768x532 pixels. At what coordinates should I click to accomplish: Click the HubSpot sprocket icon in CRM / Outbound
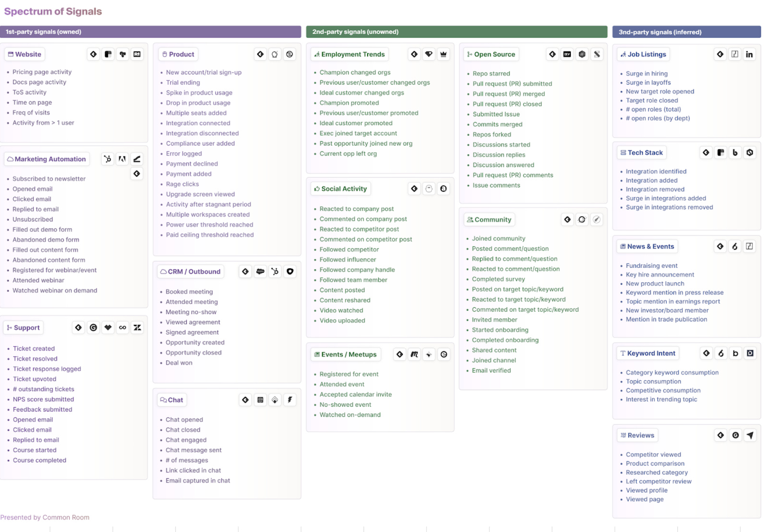(x=275, y=271)
